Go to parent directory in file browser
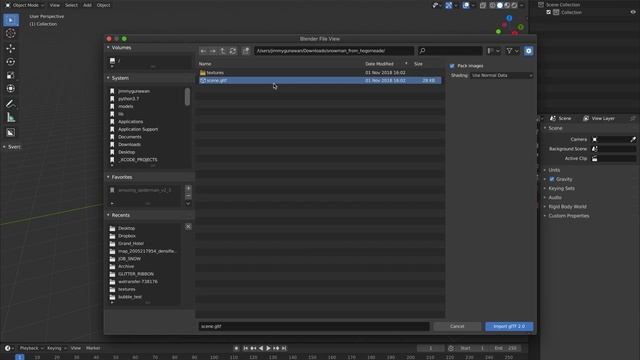 click(x=223, y=51)
